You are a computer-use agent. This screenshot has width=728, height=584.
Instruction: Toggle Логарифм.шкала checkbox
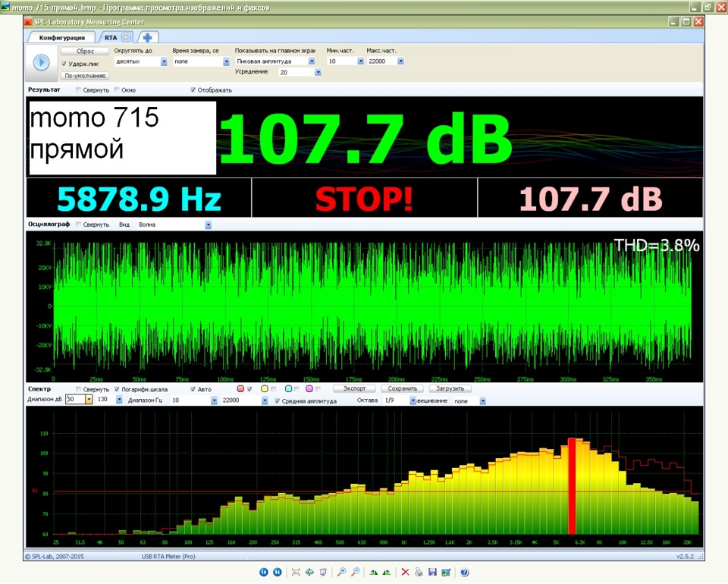(x=117, y=389)
